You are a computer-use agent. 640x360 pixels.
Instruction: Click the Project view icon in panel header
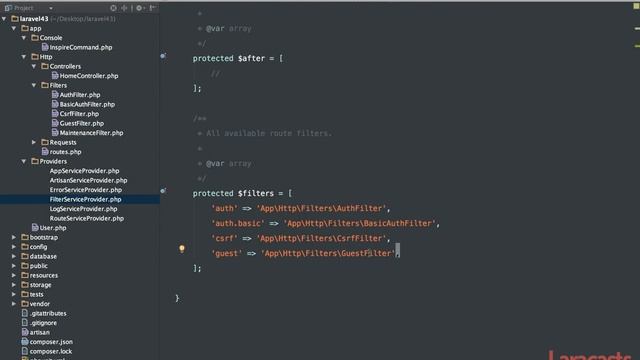pos(8,8)
